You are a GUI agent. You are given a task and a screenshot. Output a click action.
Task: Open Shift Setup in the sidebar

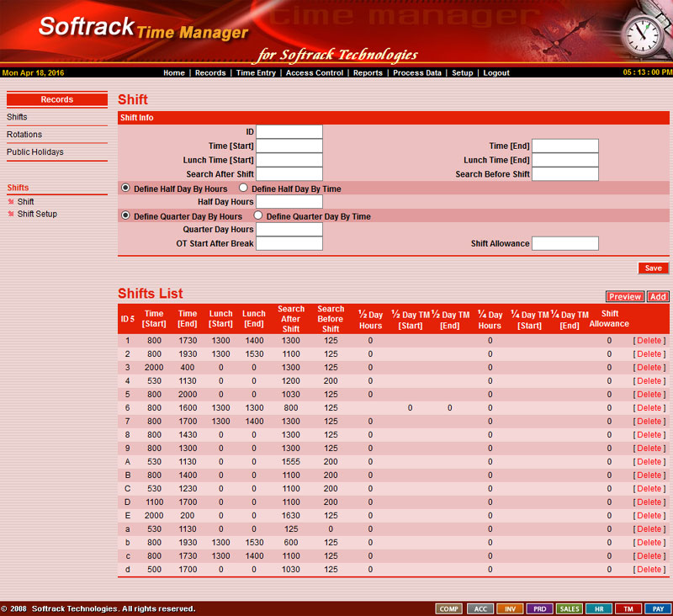[x=37, y=215]
